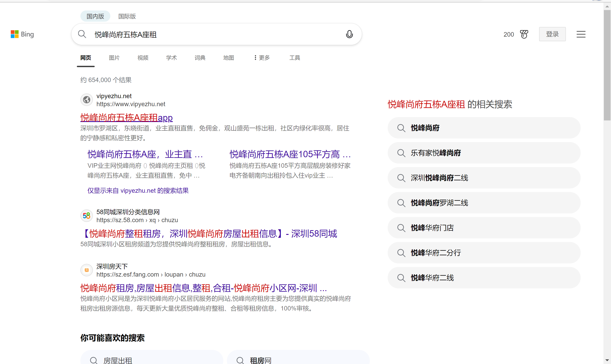Click the Bing logo

click(22, 34)
